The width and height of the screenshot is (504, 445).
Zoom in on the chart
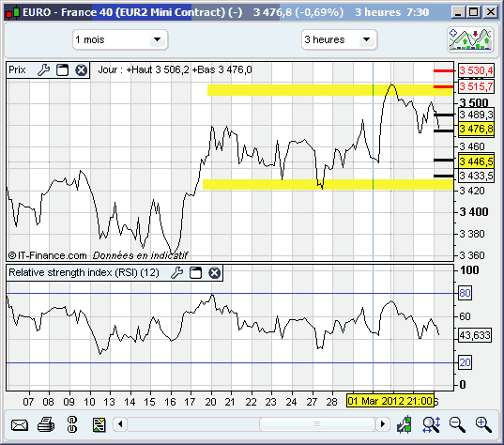pyautogui.click(x=483, y=424)
